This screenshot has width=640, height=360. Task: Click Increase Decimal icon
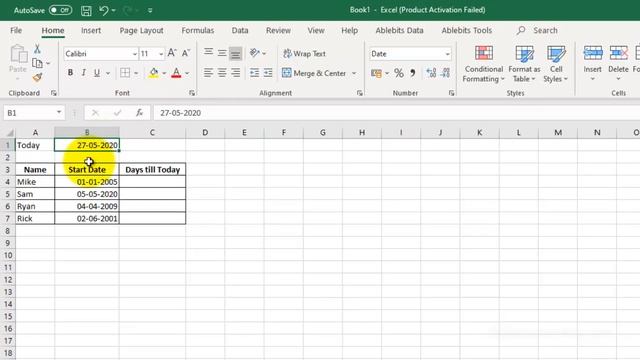[431, 73]
